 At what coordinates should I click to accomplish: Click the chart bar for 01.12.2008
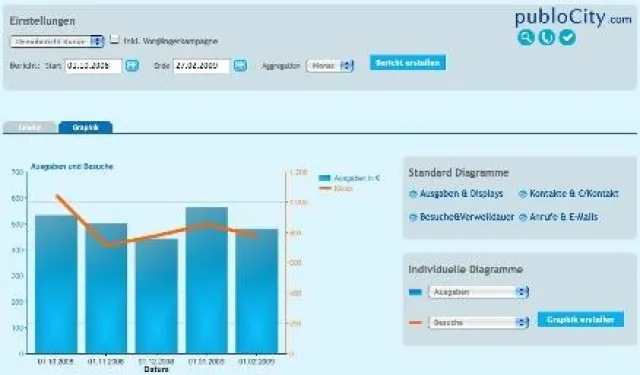pyautogui.click(x=156, y=296)
